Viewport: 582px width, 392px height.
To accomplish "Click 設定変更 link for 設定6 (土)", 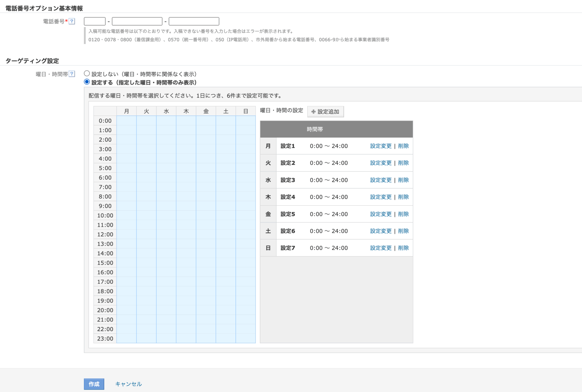I will [381, 231].
